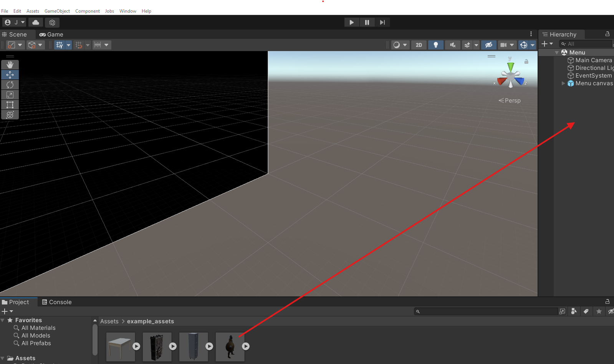Select EventSystem in Hierarchy
614x364 pixels.
pos(594,76)
